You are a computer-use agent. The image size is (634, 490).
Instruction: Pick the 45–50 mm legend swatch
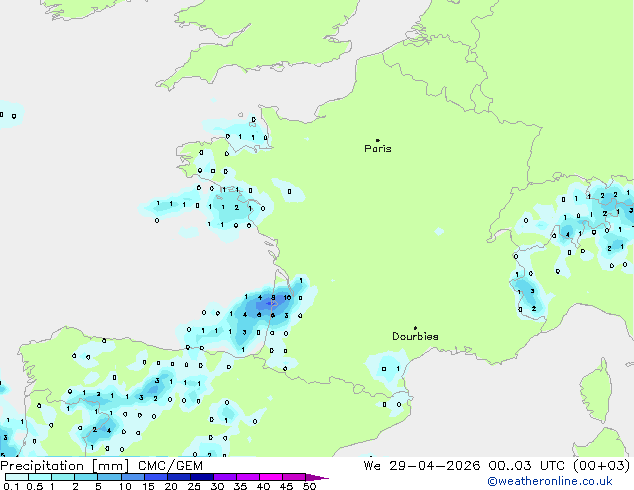click(x=294, y=477)
